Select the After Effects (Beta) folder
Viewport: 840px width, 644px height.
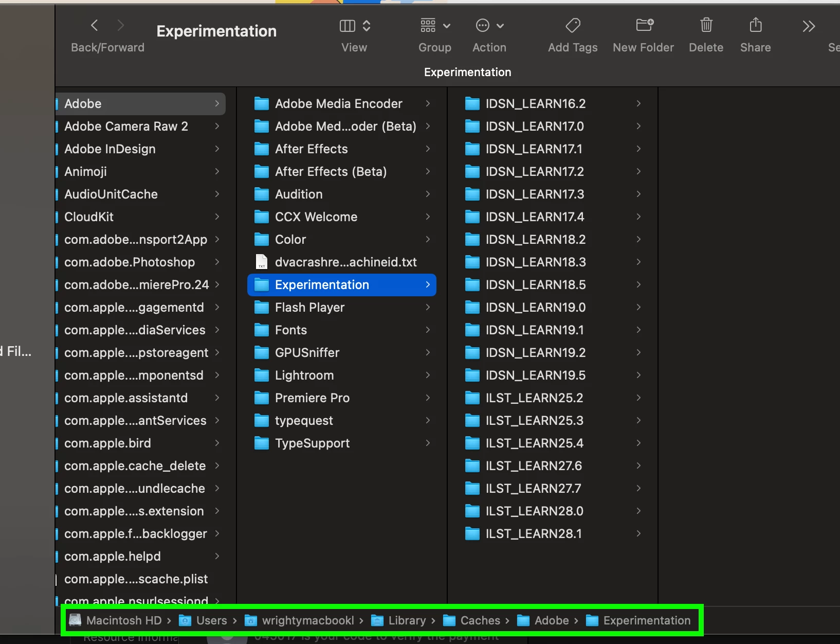pos(342,172)
